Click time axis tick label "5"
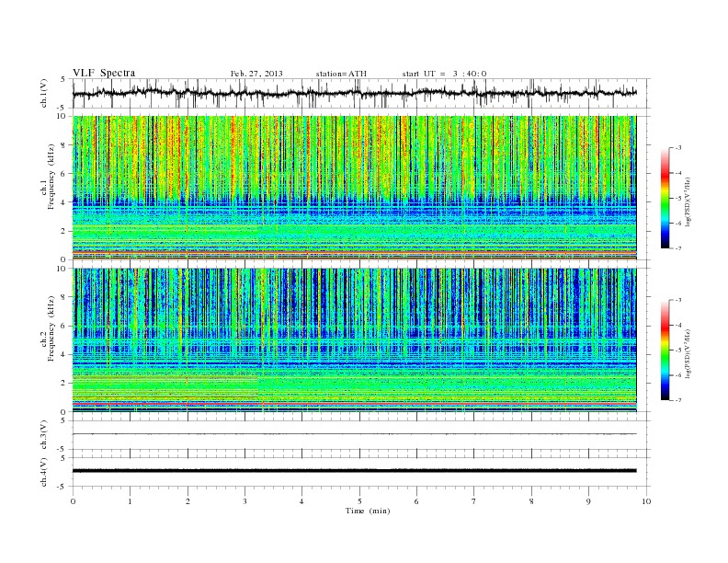This screenshot has height=563, width=728. [359, 501]
